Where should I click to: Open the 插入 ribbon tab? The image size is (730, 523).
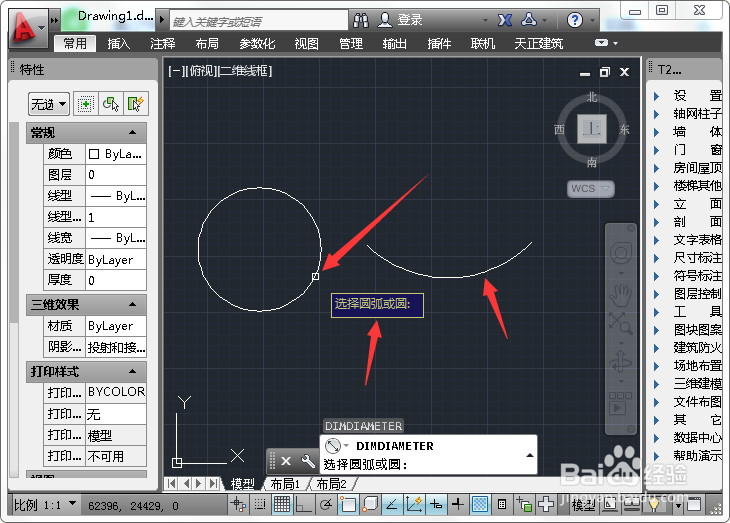(x=119, y=44)
